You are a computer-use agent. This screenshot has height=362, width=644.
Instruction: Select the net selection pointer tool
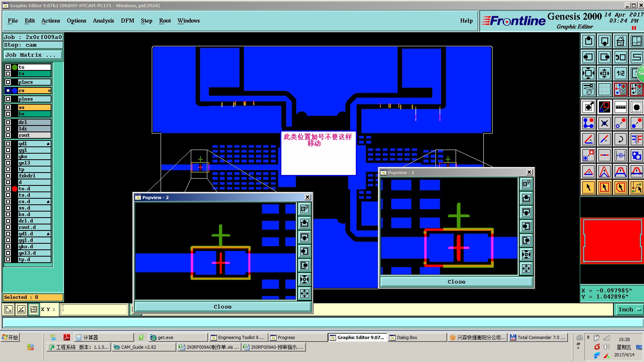(x=637, y=187)
